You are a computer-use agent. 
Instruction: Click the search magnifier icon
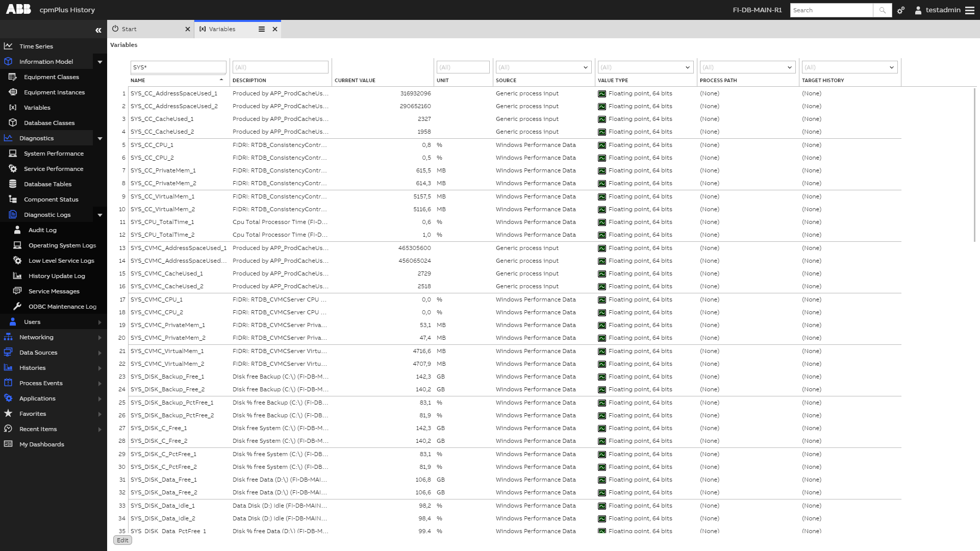click(882, 10)
